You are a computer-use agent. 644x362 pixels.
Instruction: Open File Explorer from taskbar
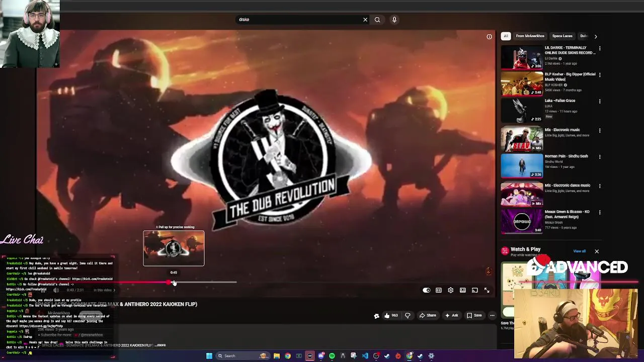277,356
